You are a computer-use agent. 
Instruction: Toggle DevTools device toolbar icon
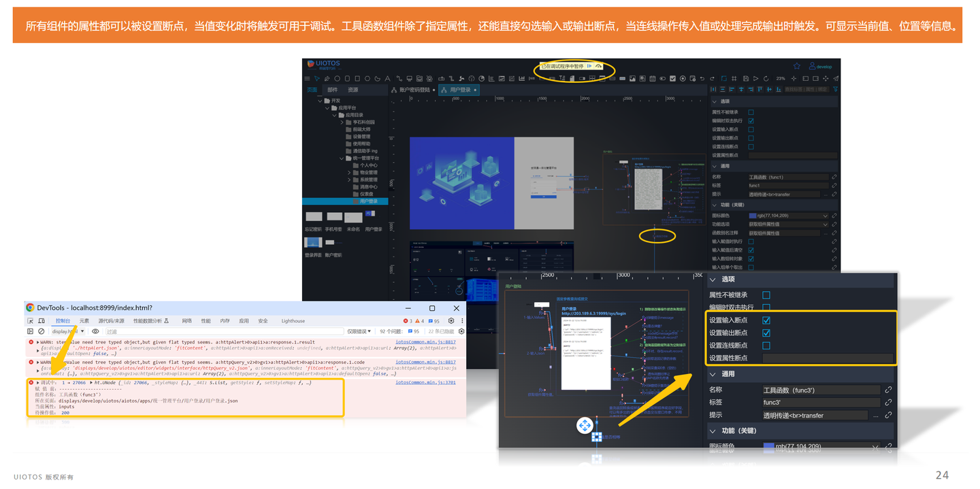[x=42, y=321]
